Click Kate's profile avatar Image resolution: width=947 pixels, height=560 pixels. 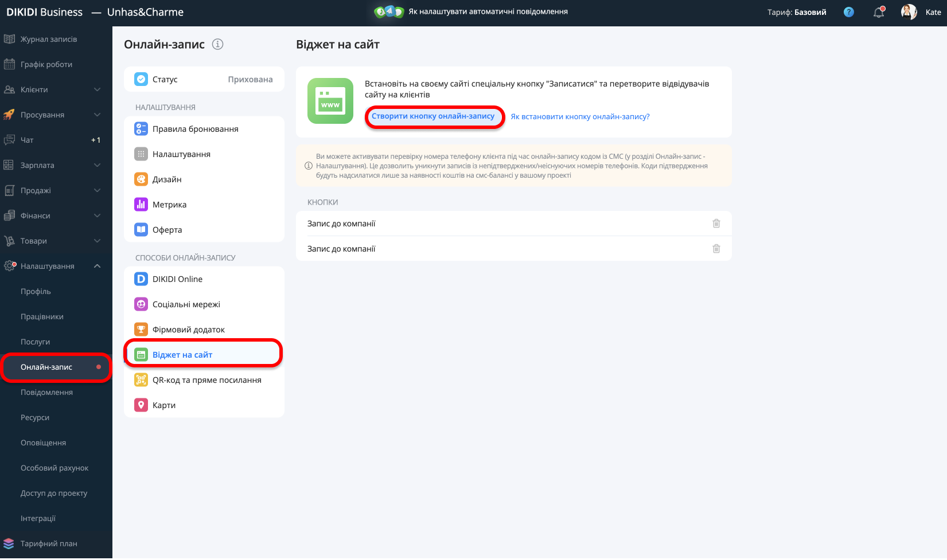[x=909, y=12]
